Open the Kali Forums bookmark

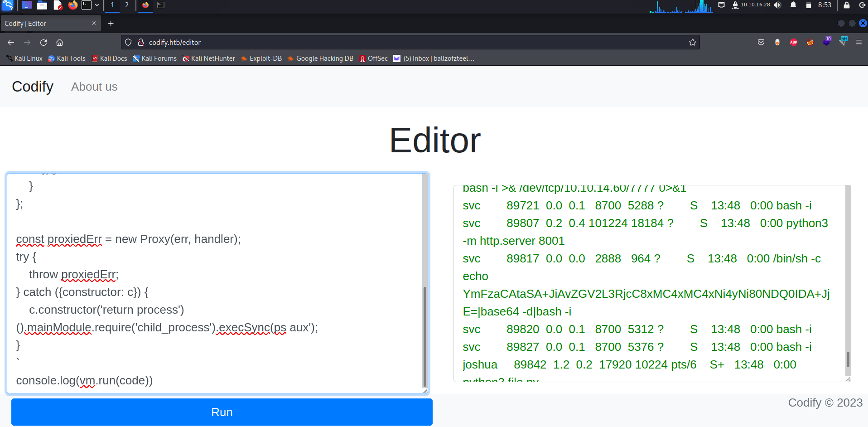154,58
